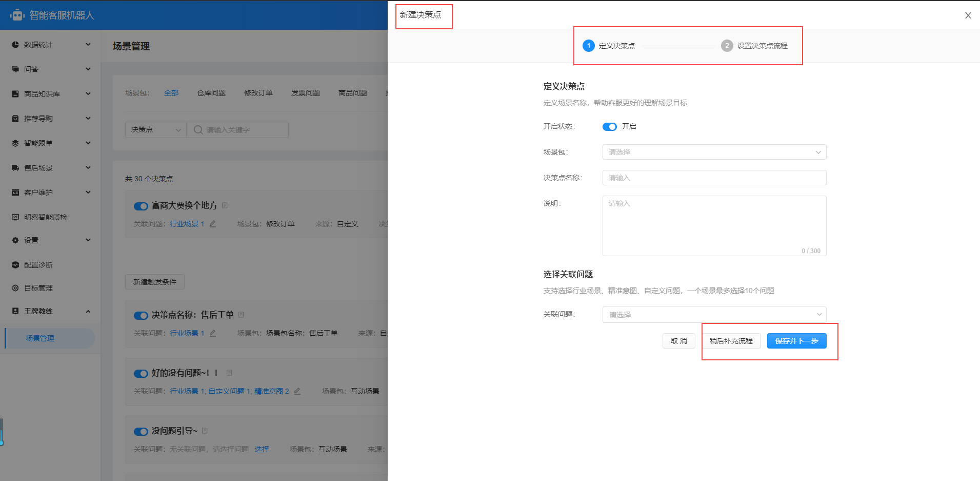
Task: Click the 请输入关键字 search field
Action: coord(237,130)
